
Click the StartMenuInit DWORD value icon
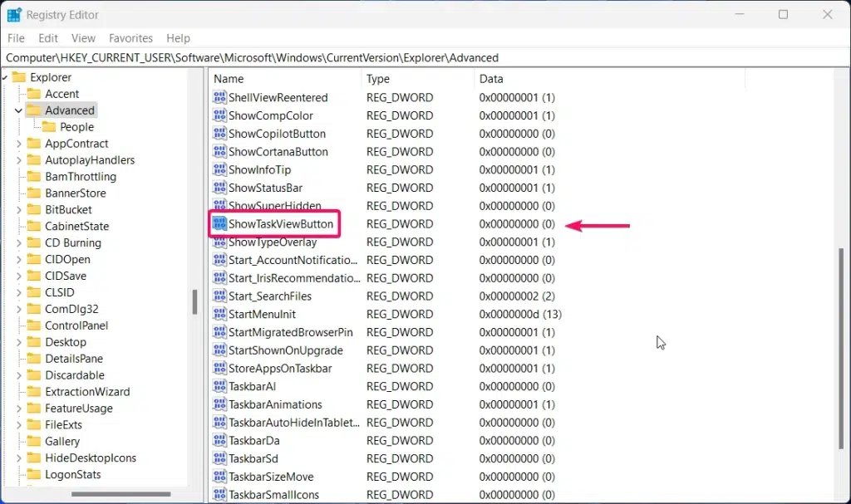tap(219, 314)
